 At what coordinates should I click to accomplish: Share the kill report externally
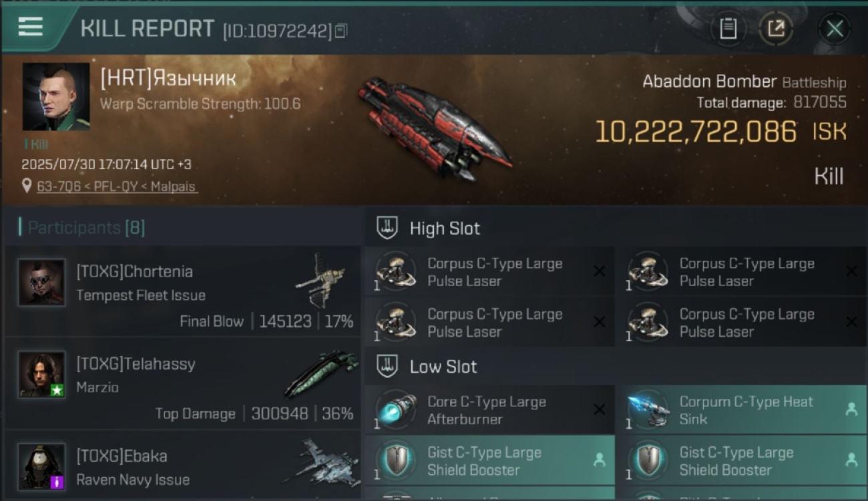(x=776, y=29)
